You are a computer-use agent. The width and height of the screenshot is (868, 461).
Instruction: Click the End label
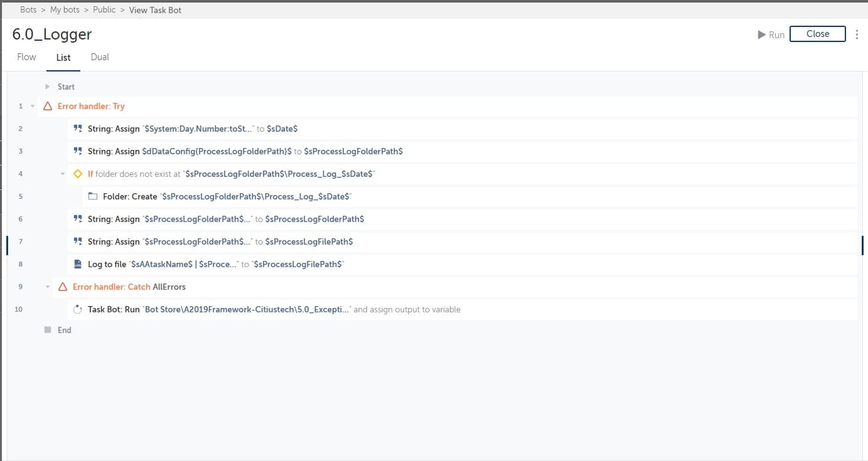click(65, 330)
